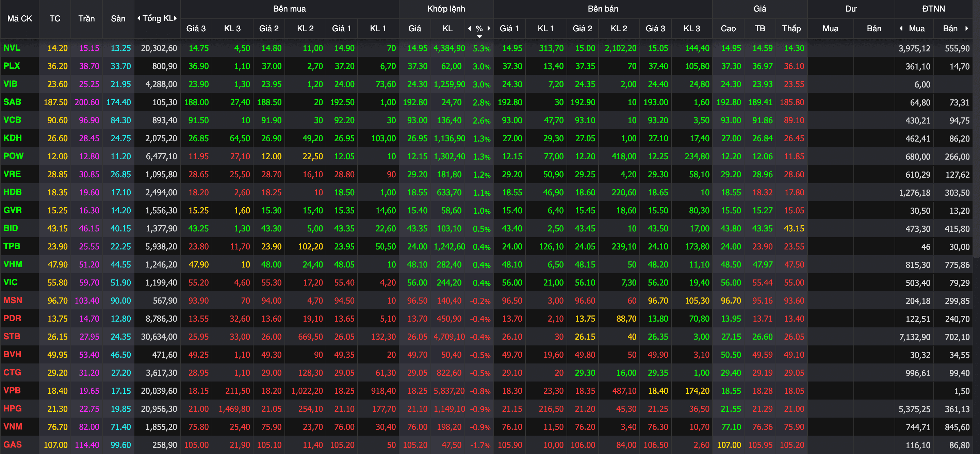Open PLX stock symbol
980x454 pixels.
coord(12,66)
